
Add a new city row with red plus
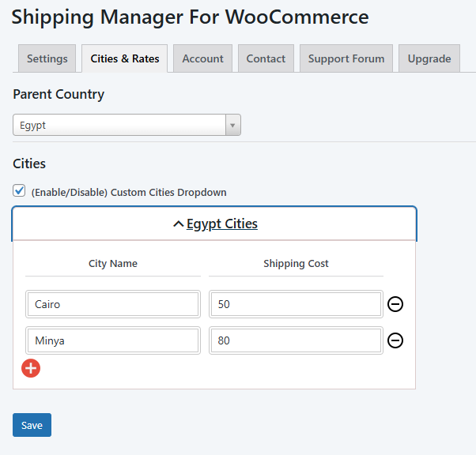pyautogui.click(x=31, y=368)
